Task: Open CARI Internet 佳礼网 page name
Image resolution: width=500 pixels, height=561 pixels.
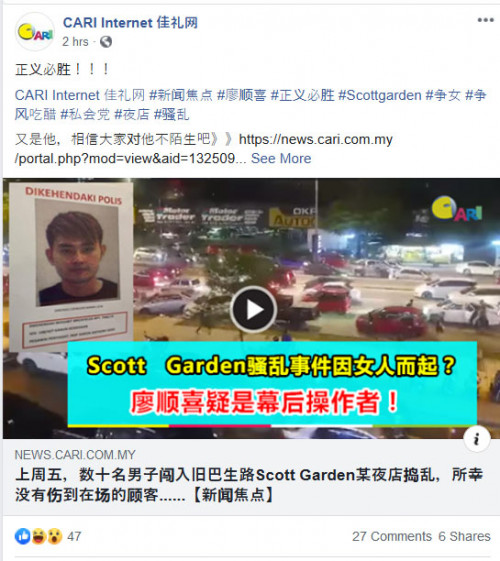Action: (x=130, y=23)
